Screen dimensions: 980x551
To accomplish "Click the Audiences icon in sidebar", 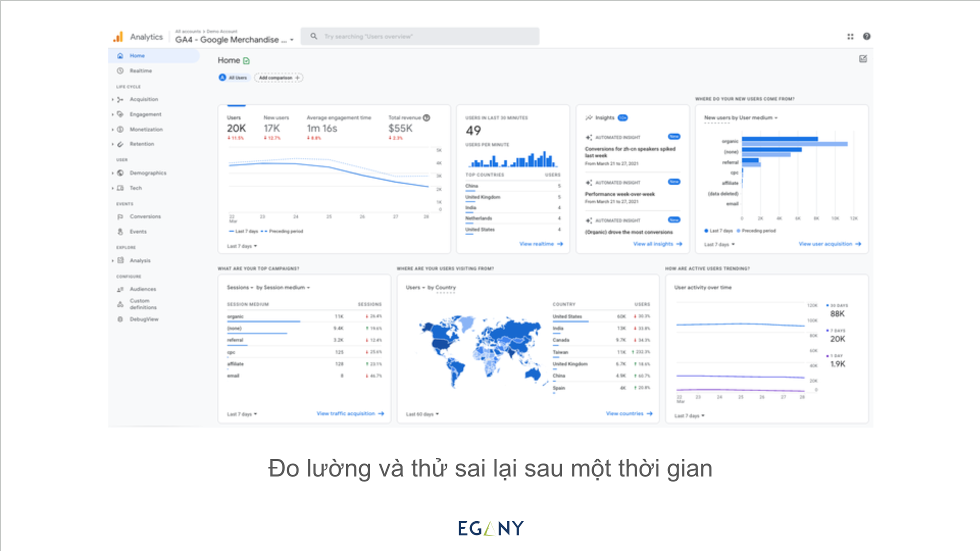I will pos(120,289).
